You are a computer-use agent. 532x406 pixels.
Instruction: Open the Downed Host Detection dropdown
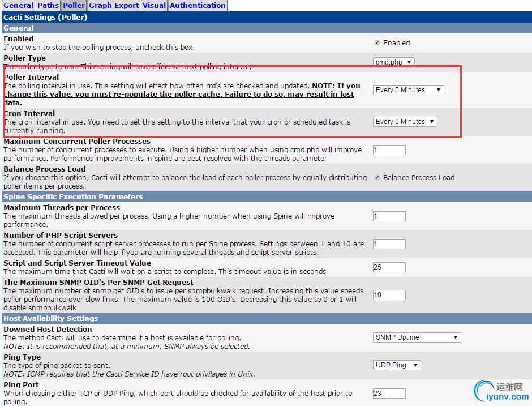[x=417, y=337]
